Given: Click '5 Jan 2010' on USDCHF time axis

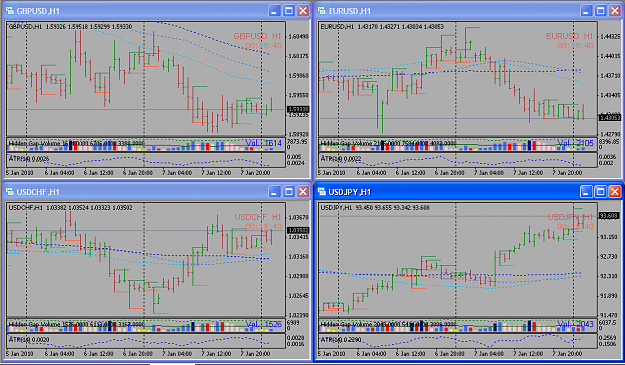Looking at the screenshot, I should click(20, 354).
